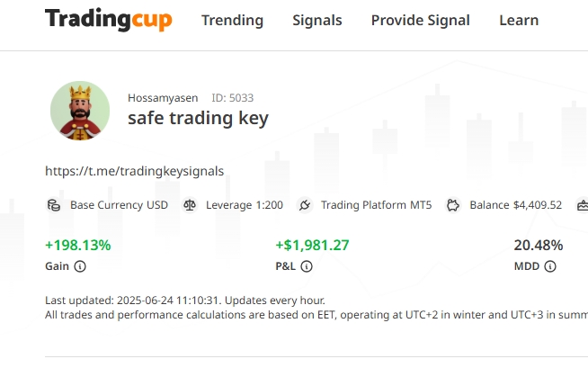Click the +$1,981.27 P&L value
Screen dimensions: 588x377
point(312,245)
